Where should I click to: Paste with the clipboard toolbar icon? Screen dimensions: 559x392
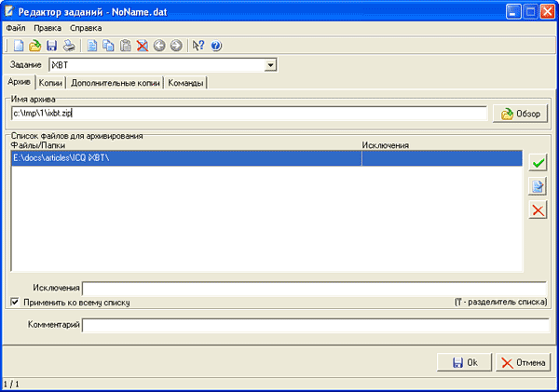pos(126,46)
